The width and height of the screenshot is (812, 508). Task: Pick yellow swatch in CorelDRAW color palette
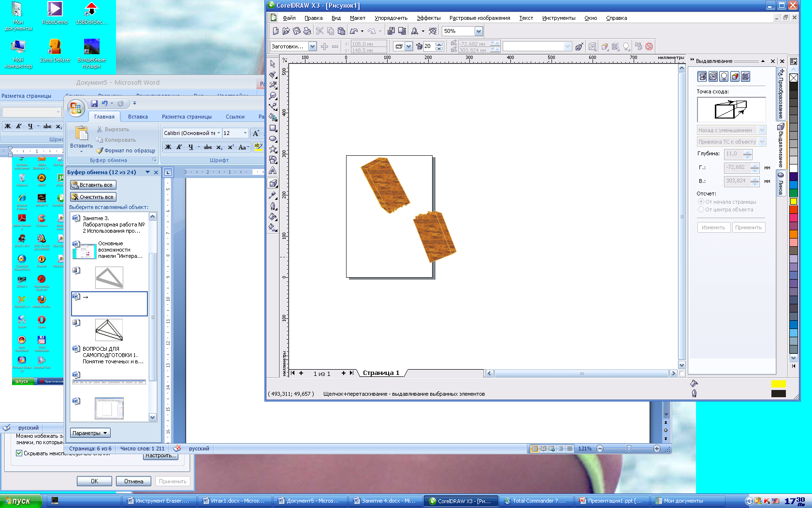click(793, 201)
